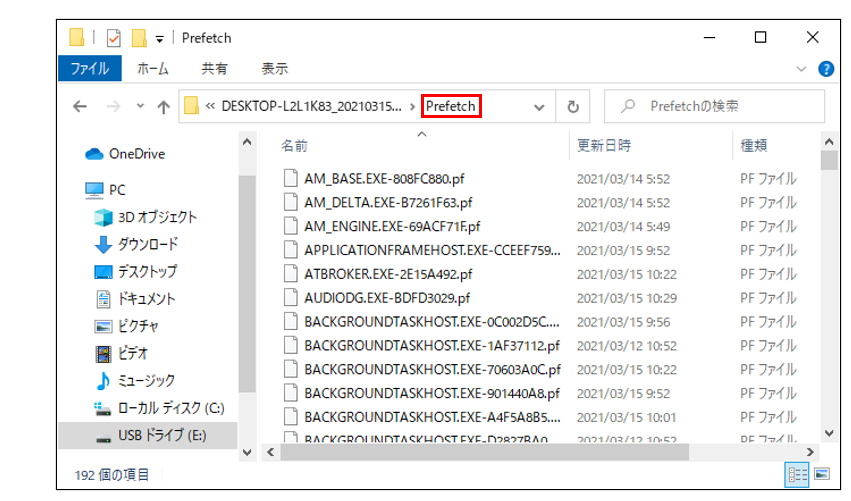Viewport: 851px width, 501px height.
Task: Open the ファイル tab
Action: 90,69
